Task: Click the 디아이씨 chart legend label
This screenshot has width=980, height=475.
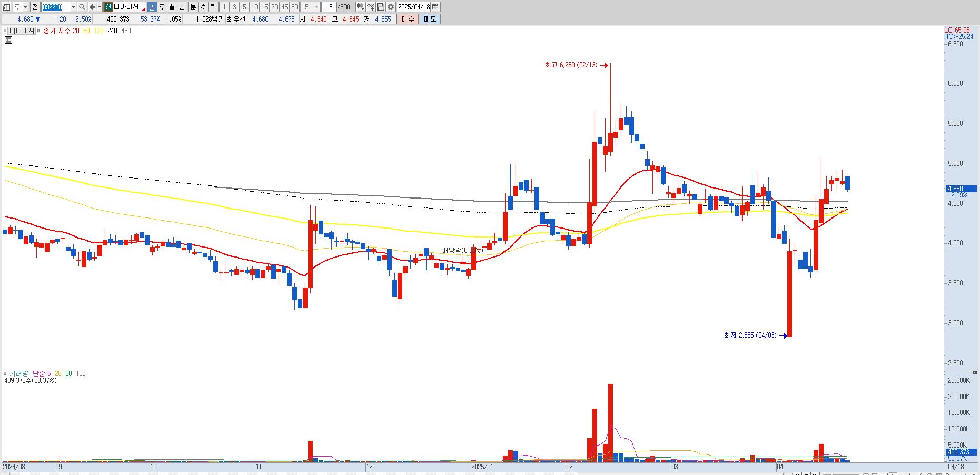Action: coord(22,31)
